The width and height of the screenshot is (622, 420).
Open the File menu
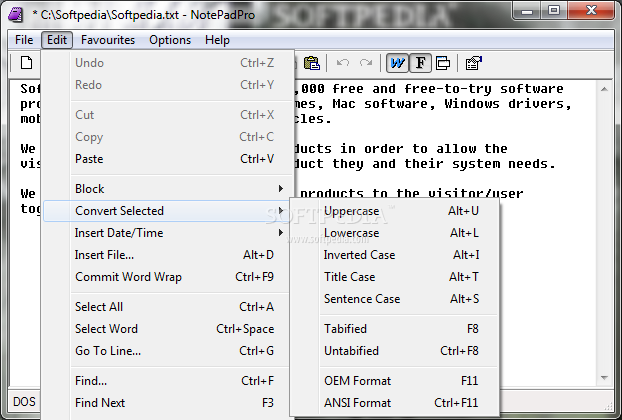(x=24, y=40)
